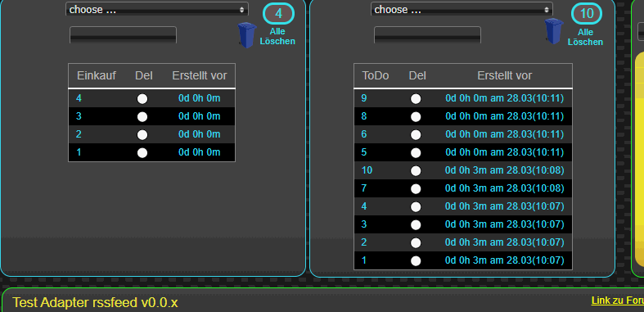Select the Del radio for Einkauf item 4

[x=142, y=98]
